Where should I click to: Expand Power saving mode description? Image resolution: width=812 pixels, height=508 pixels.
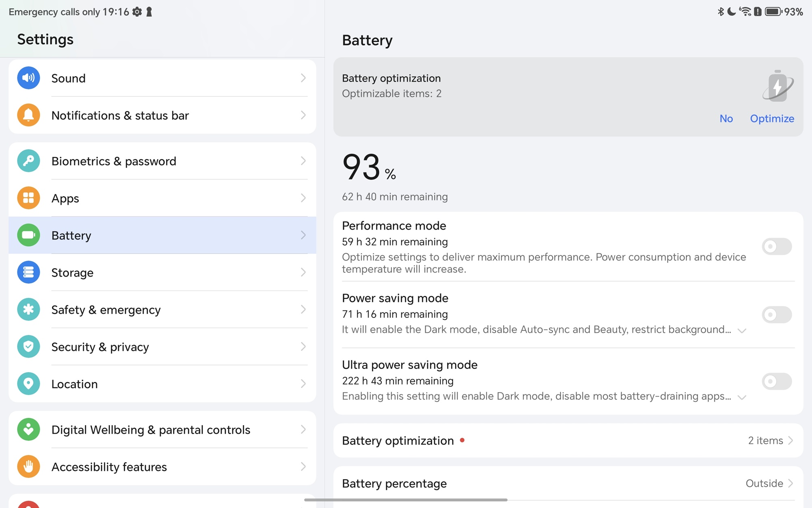[742, 331]
